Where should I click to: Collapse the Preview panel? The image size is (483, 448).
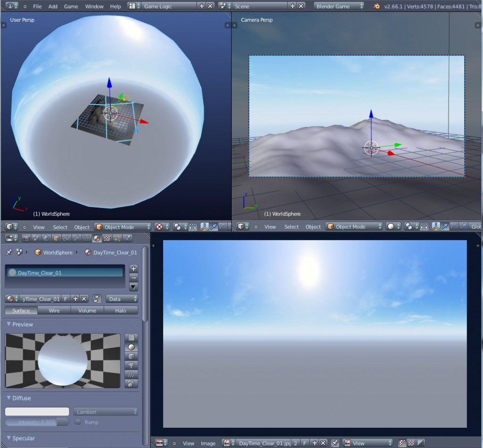(x=9, y=324)
